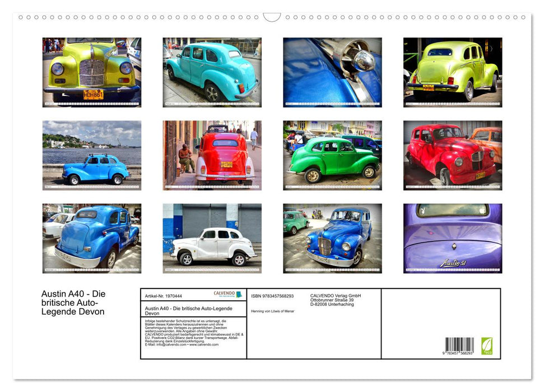Image resolution: width=544 pixels, height=392 pixels.
Task: Open the red Austin rear-view photo
Action: [x=212, y=155]
